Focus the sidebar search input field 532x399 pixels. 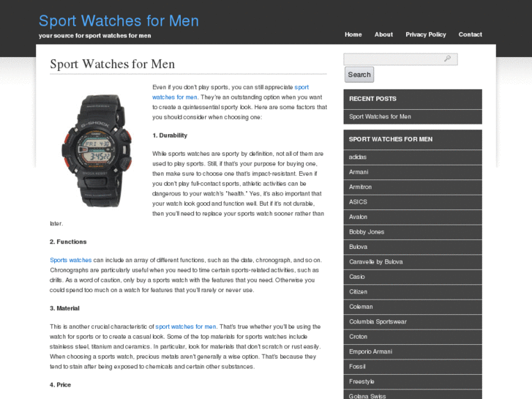400,59
